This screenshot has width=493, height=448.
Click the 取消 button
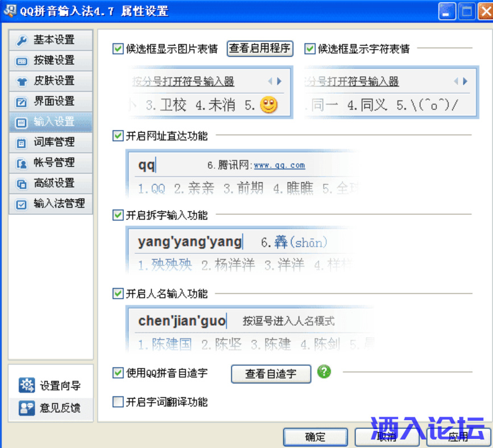(x=387, y=437)
